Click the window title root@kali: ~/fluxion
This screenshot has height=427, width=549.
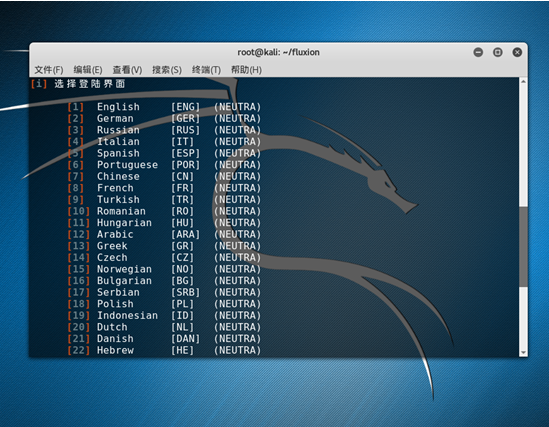(278, 52)
